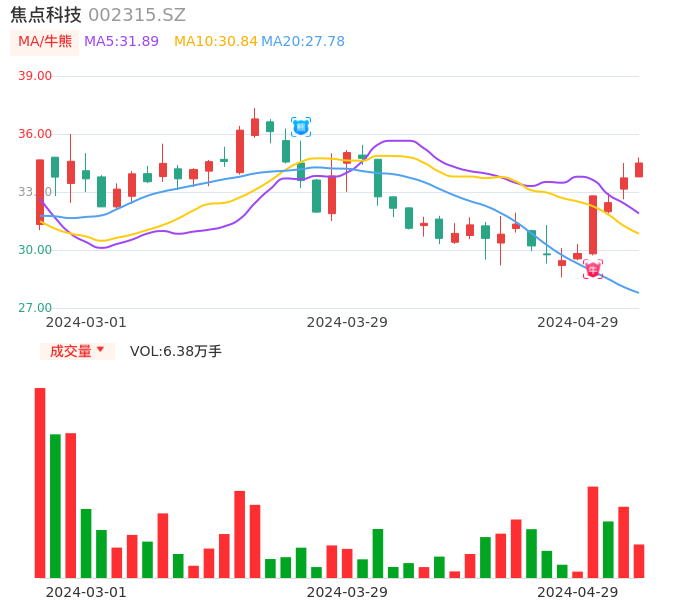Click the 2024-04-29 date under price chart
Image resolution: width=686 pixels, height=606 pixels.
578,322
